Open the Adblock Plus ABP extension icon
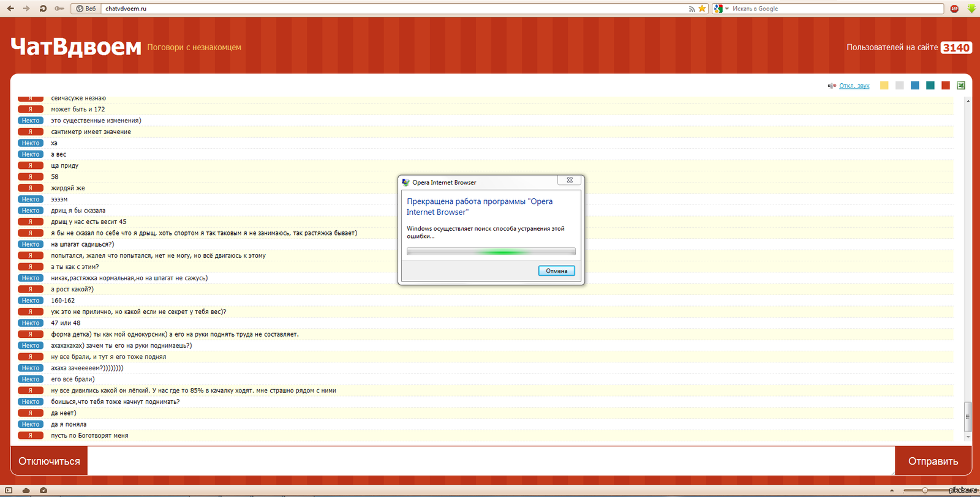Viewport: 980px width, 497px height. [x=954, y=9]
